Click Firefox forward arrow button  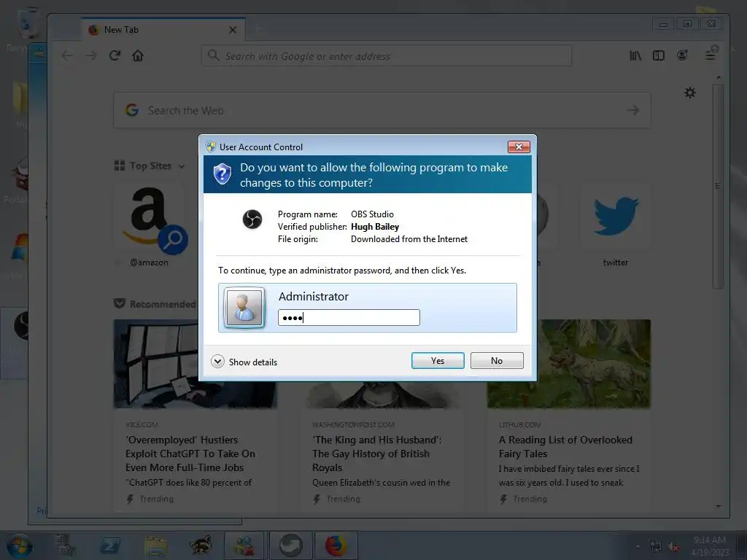pos(91,55)
